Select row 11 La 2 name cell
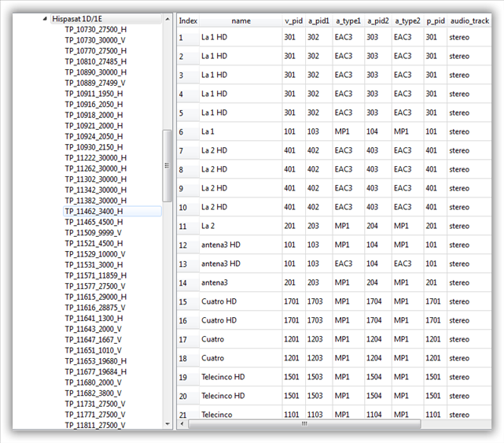Viewport: 504px width, 443px height. tap(241, 226)
